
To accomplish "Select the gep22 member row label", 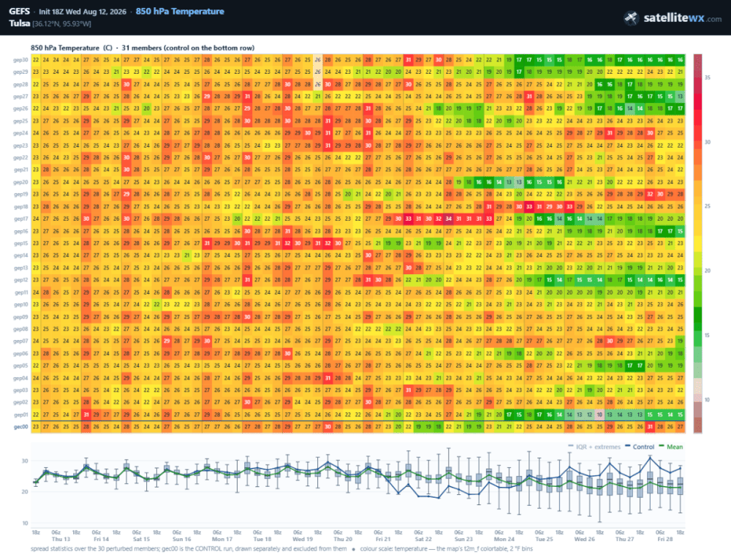I will (x=20, y=158).
